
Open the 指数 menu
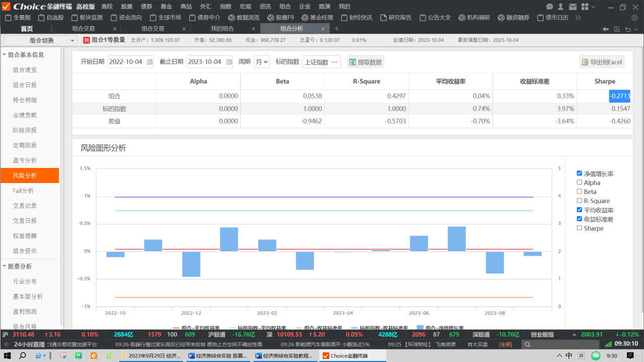pos(225,7)
